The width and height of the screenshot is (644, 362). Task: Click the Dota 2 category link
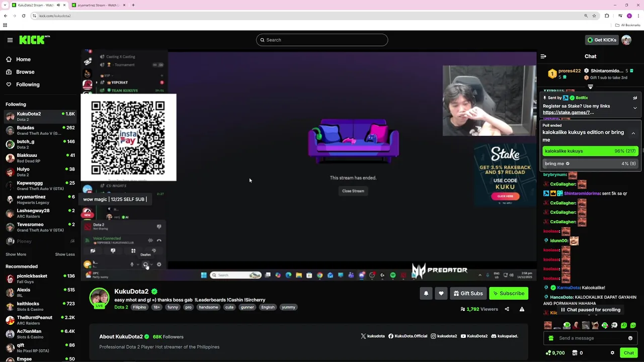tap(121, 307)
